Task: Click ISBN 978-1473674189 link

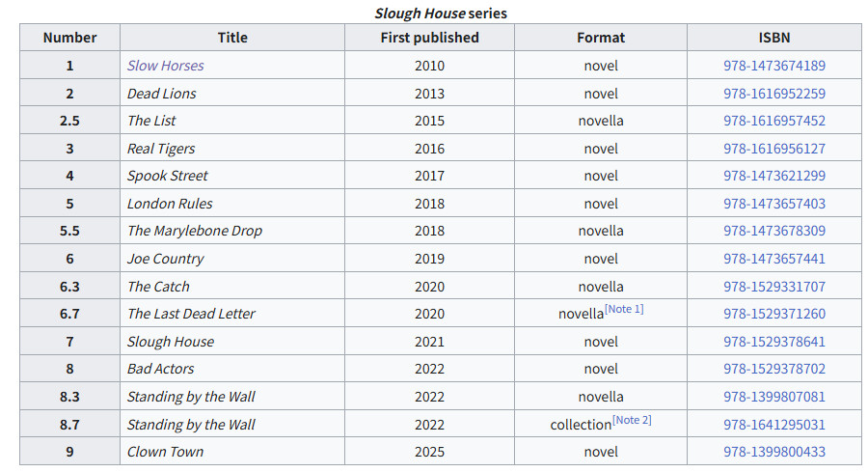Action: pos(773,66)
